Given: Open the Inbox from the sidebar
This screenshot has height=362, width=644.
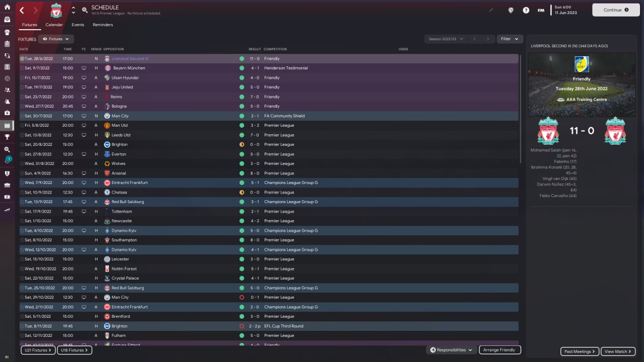Looking at the screenshot, I should coord(7,20).
